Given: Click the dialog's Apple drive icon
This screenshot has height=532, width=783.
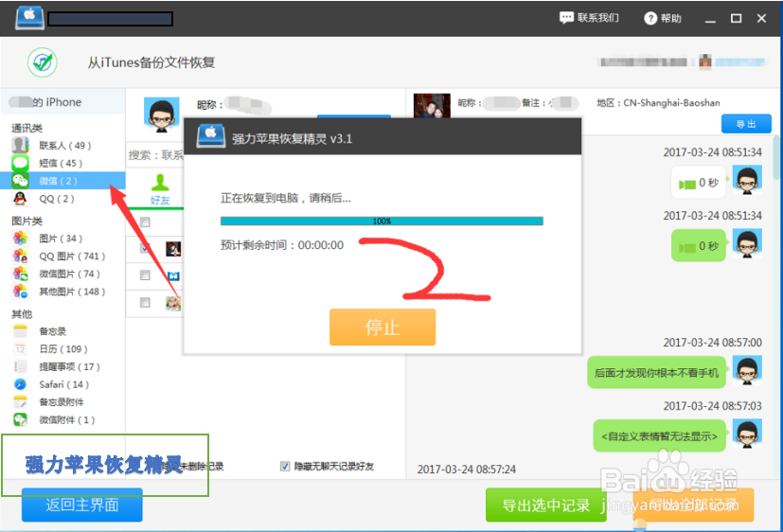Looking at the screenshot, I should click(x=211, y=136).
